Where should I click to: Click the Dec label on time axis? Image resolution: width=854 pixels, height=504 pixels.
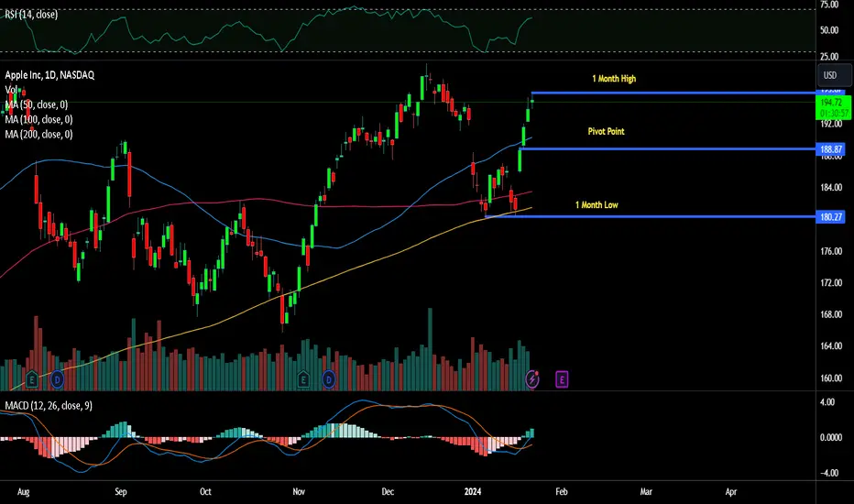tap(388, 491)
